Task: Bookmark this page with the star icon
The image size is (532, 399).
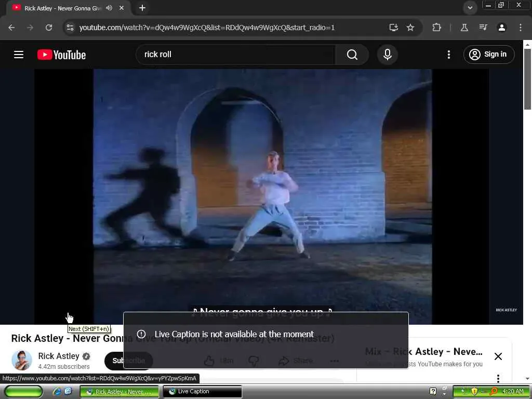Action: click(410, 28)
